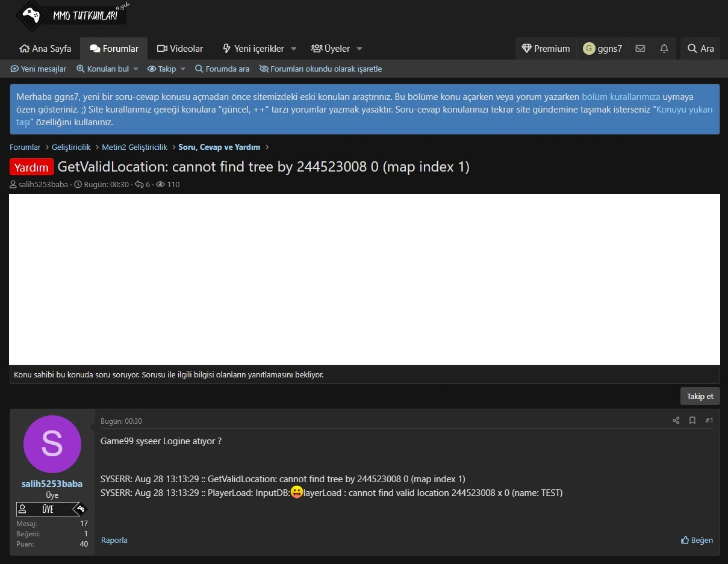Select the Puan value 40
Viewport: 728px width, 564px height.
[x=84, y=544]
